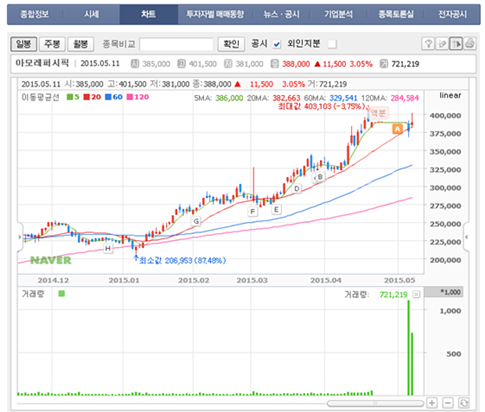
Task: Open the 뉴스·공시 tab
Action: coord(282,14)
